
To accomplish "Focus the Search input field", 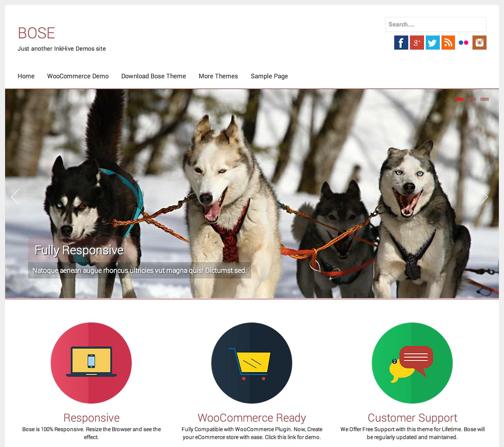I will [436, 24].
